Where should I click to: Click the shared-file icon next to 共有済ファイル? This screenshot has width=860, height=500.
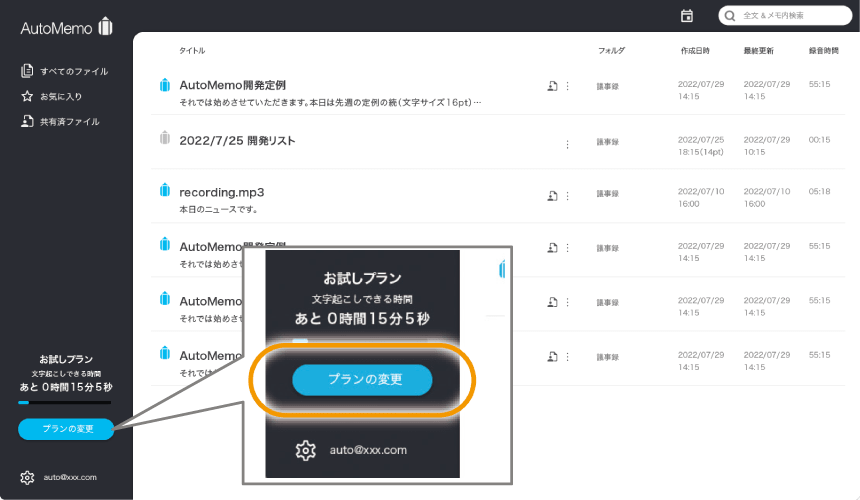27,121
